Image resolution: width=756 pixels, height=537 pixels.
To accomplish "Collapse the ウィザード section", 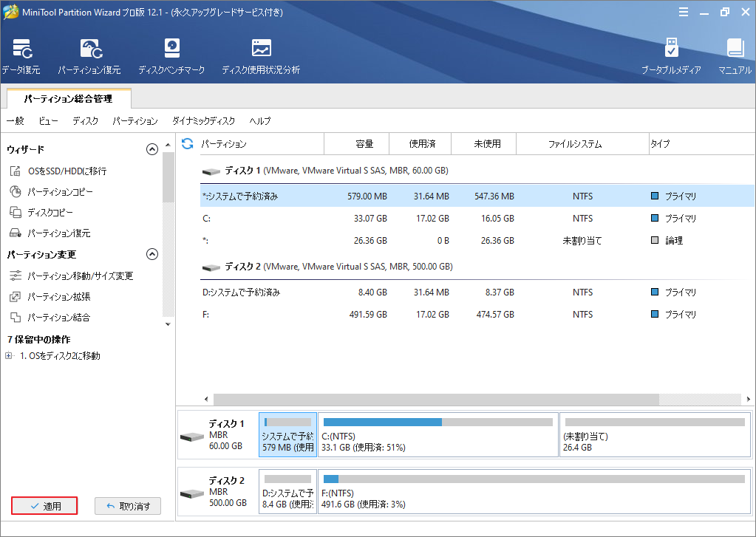I will pos(152,149).
